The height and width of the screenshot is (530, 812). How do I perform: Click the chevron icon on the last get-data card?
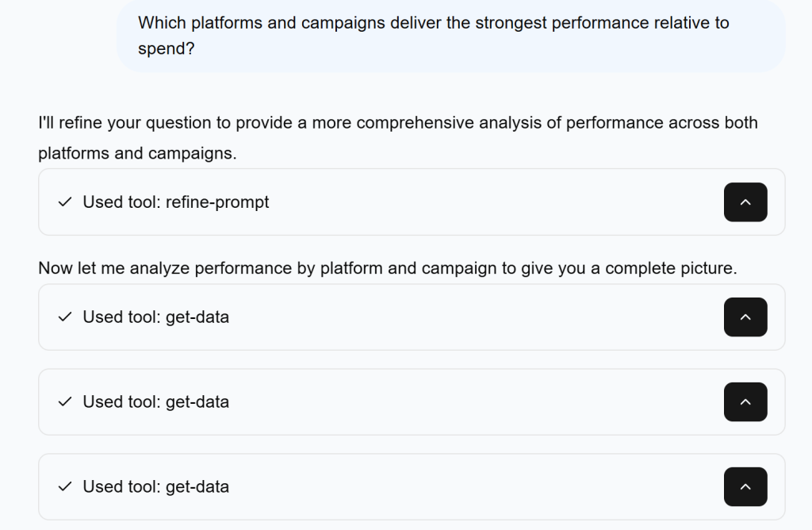tap(745, 486)
